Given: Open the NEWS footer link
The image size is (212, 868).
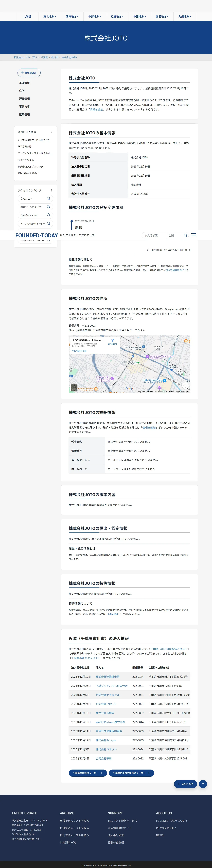Looking at the screenshot, I should (160, 835).
